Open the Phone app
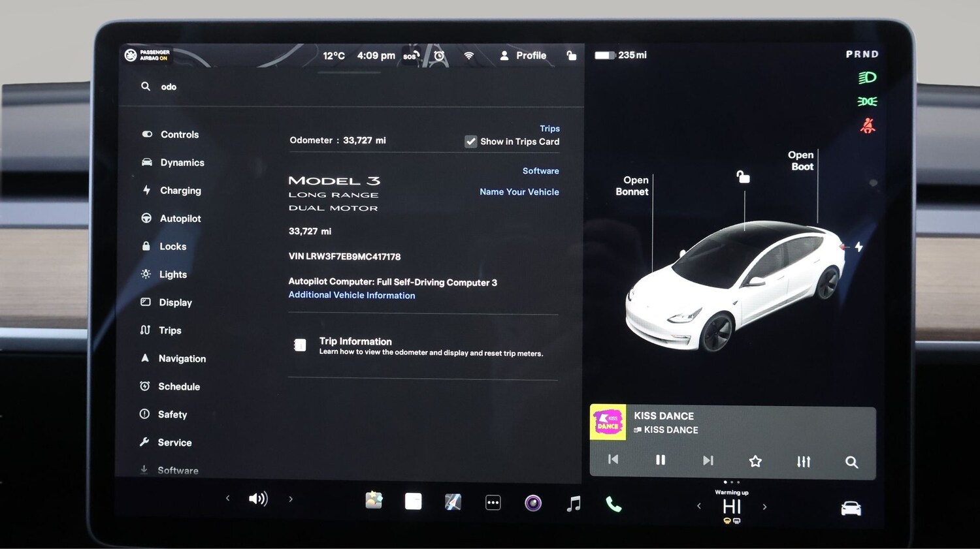This screenshot has height=549, width=980. [x=613, y=503]
